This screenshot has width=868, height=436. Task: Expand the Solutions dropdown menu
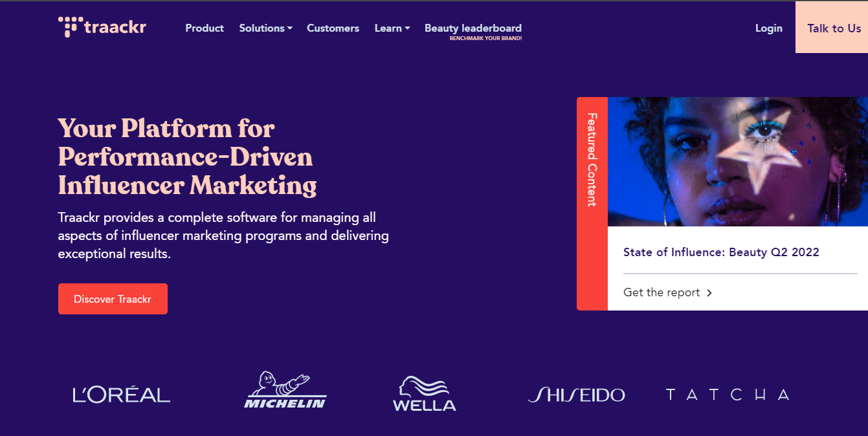click(265, 28)
